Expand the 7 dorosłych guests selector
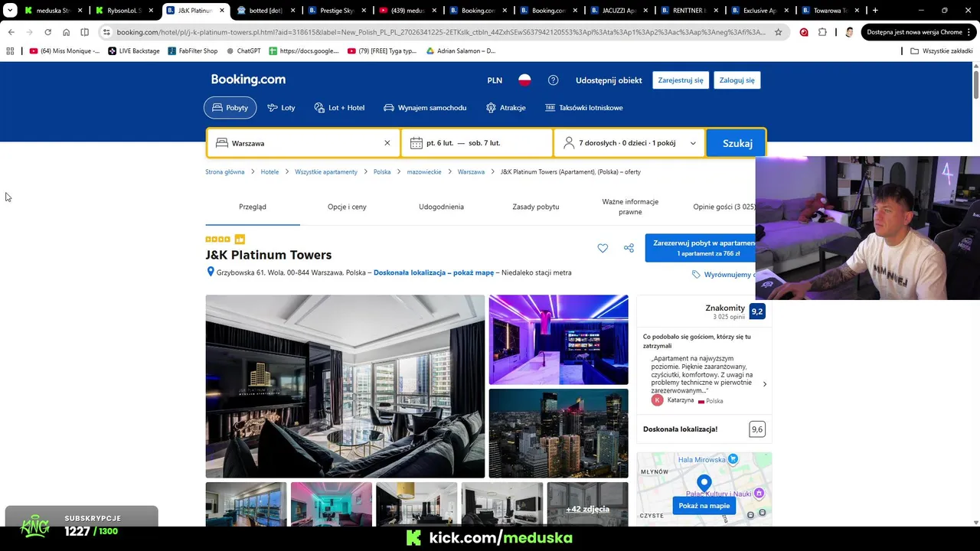This screenshot has height=551, width=980. click(x=629, y=143)
